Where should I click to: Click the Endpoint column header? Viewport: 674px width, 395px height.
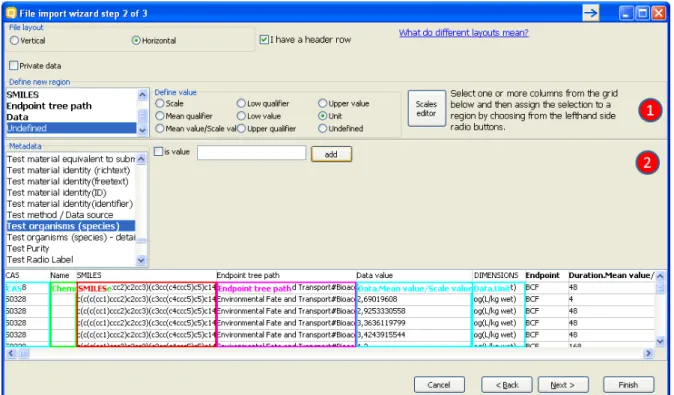pos(546,275)
